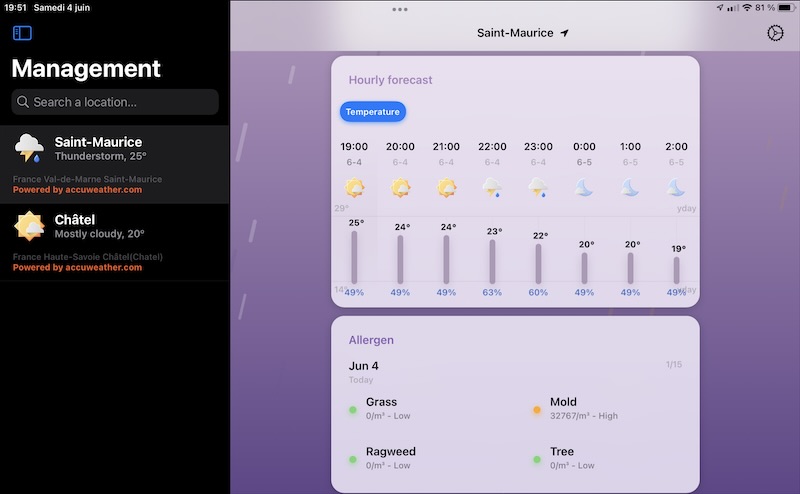Select the Temperature pill in Hourly forecast
Viewport: 800px width, 494px height.
[373, 112]
